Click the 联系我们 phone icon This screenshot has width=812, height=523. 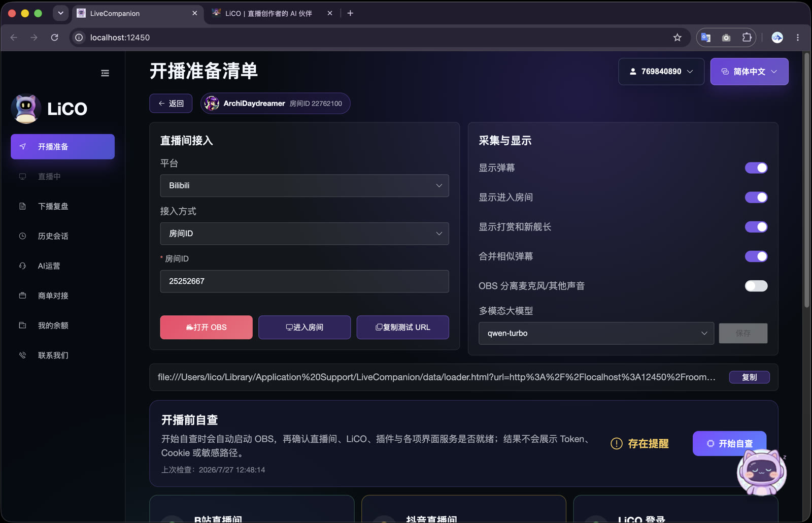coord(22,355)
